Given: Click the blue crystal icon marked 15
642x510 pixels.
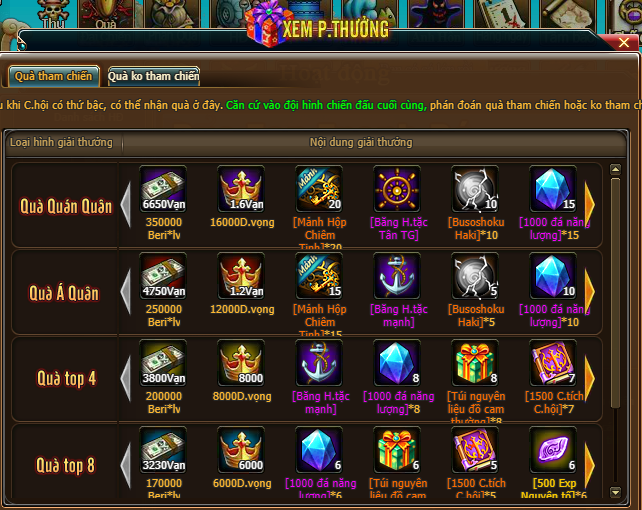Looking at the screenshot, I should (x=553, y=189).
